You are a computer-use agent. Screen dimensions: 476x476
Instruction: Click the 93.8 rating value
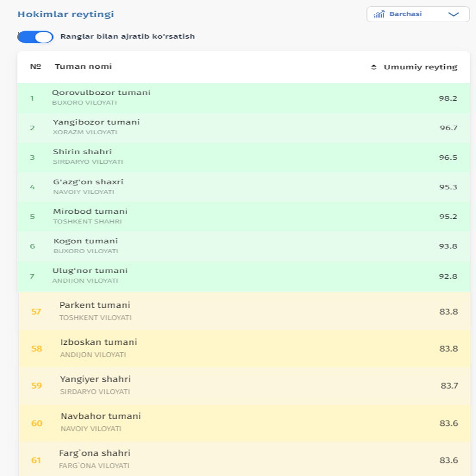tap(448, 246)
